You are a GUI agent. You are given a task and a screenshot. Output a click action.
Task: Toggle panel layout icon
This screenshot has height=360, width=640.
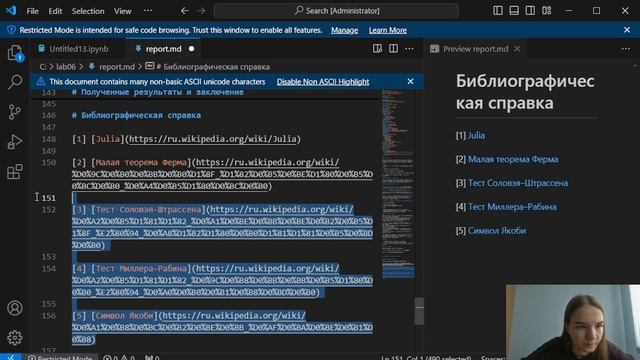click(x=514, y=11)
